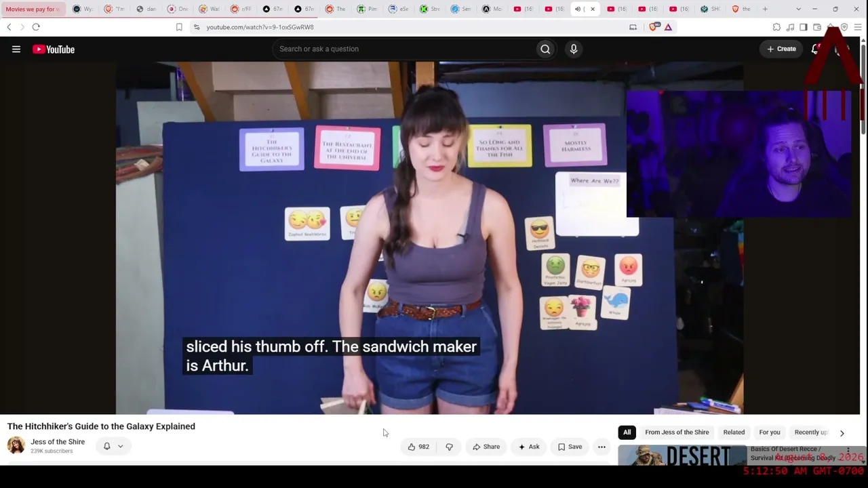The width and height of the screenshot is (868, 488).
Task: Go back to the previous page
Action: [x=9, y=27]
